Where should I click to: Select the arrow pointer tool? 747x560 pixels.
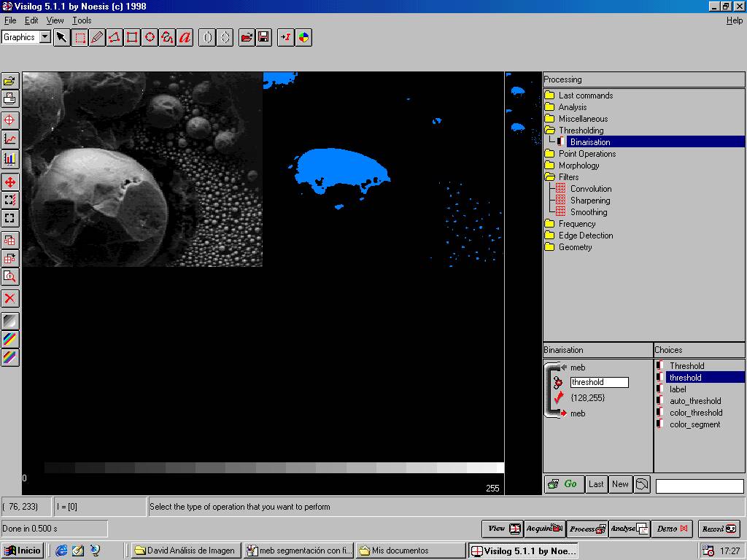click(61, 37)
